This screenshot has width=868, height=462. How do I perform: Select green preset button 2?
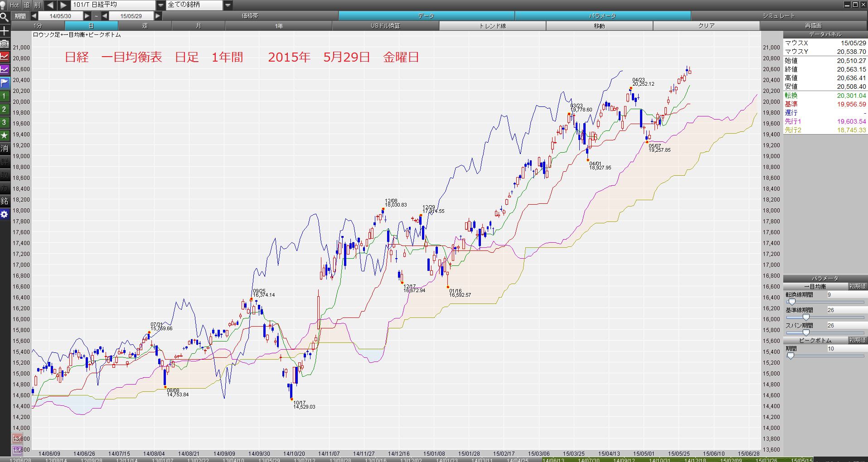tap(5, 109)
